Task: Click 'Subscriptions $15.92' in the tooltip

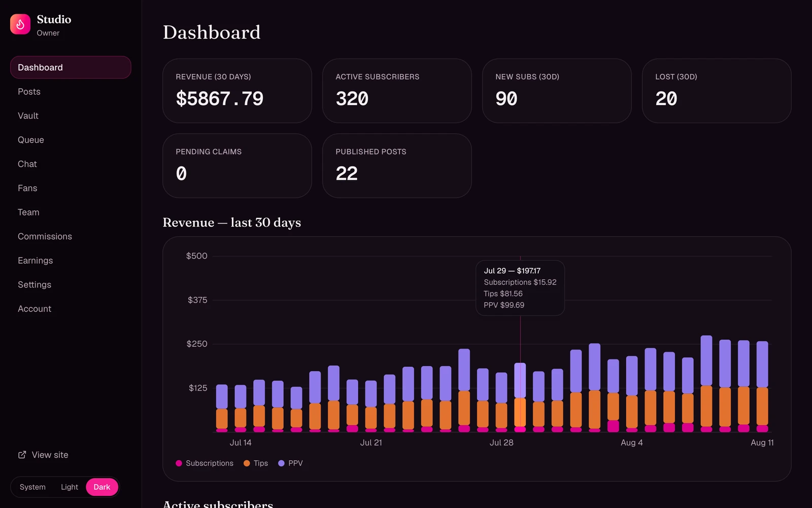Action: (x=520, y=282)
